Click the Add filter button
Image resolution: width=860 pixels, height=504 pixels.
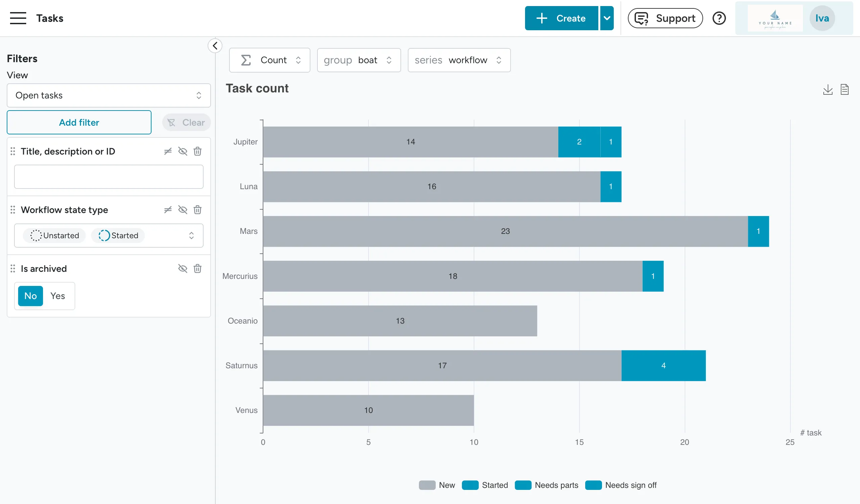(x=79, y=122)
